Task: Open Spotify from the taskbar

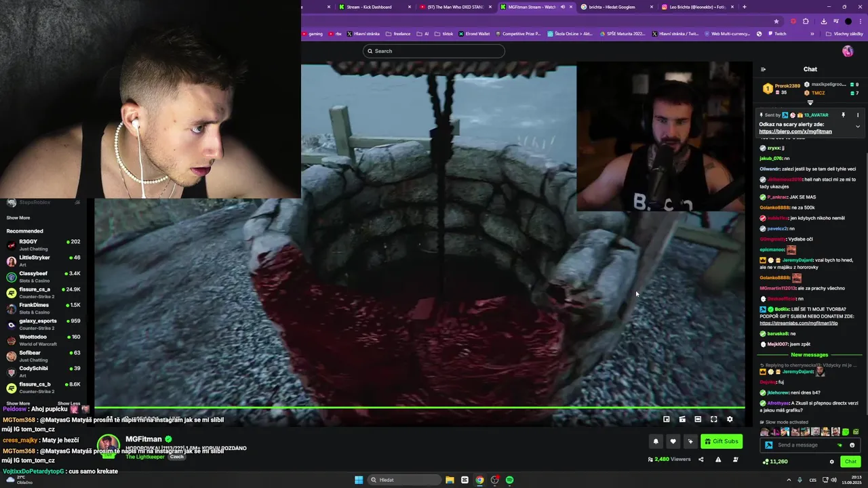Action: (509, 480)
